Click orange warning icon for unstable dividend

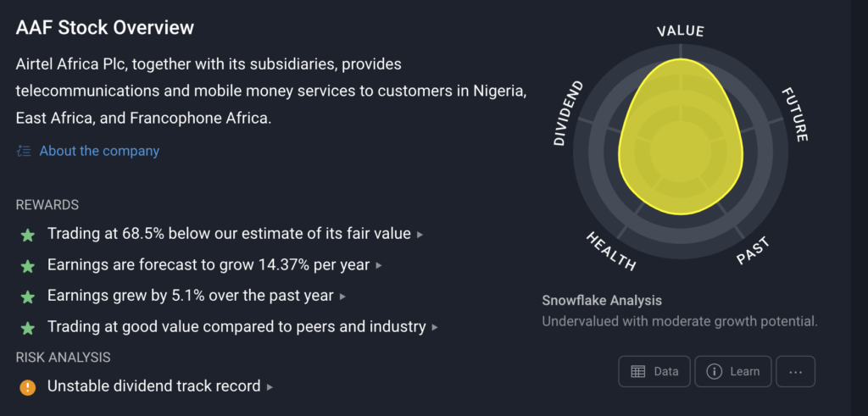pyautogui.click(x=28, y=387)
